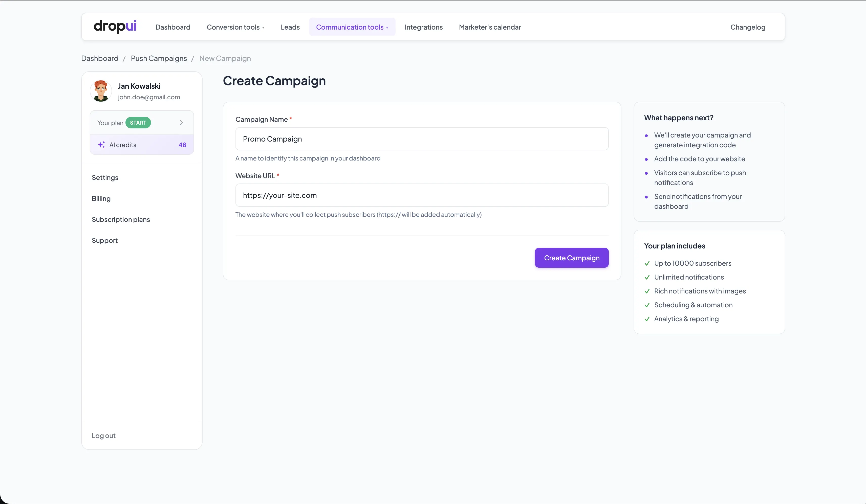Open the Leads menu item

(x=290, y=27)
